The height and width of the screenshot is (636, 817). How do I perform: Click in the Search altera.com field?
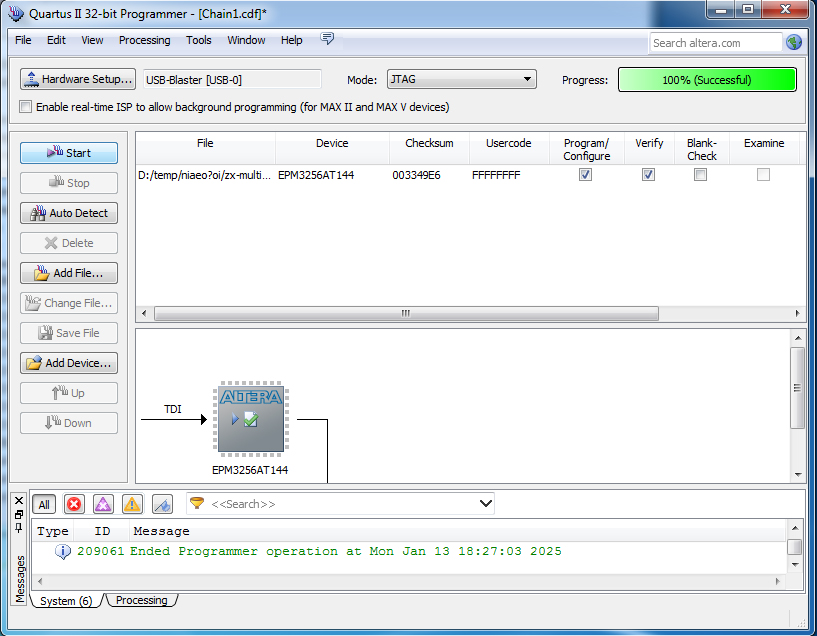click(715, 43)
